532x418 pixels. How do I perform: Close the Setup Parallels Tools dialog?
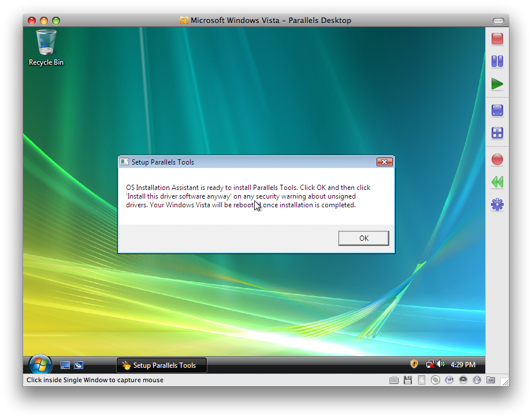[384, 162]
